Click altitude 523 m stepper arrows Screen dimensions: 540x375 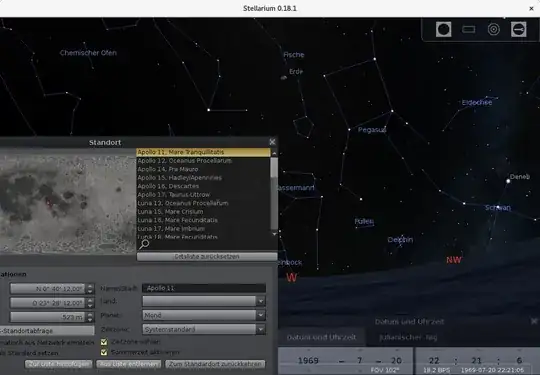90,317
